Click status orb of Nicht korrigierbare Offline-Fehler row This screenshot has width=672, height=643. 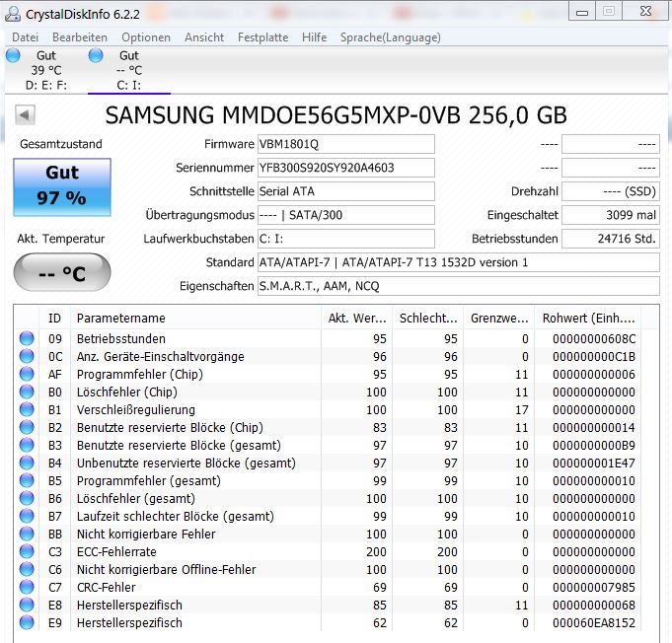27,570
